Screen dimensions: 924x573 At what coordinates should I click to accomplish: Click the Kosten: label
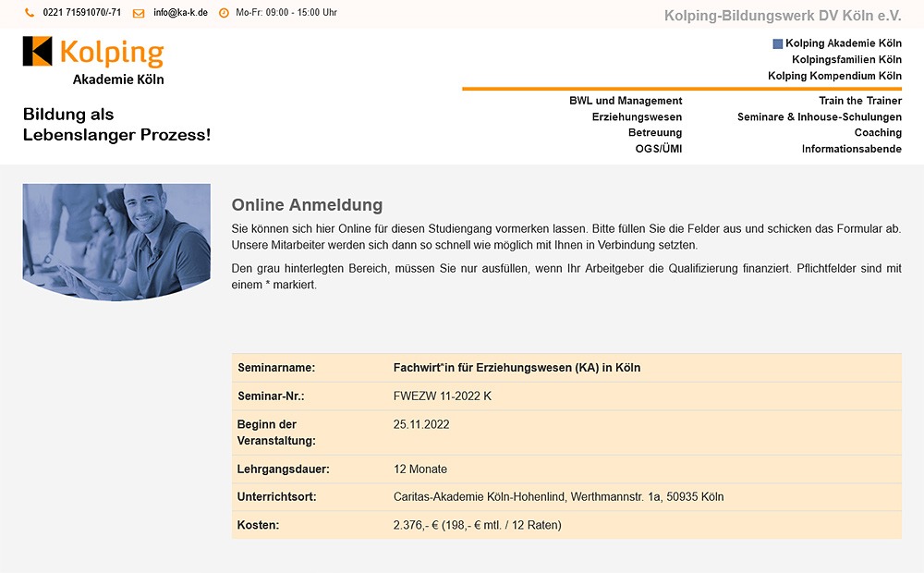(x=258, y=525)
